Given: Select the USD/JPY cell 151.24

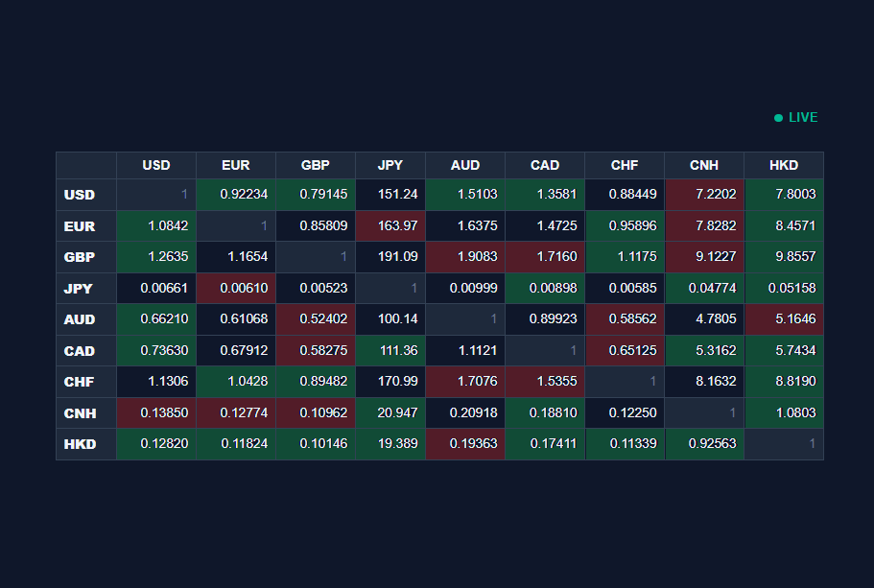Looking at the screenshot, I should 390,195.
